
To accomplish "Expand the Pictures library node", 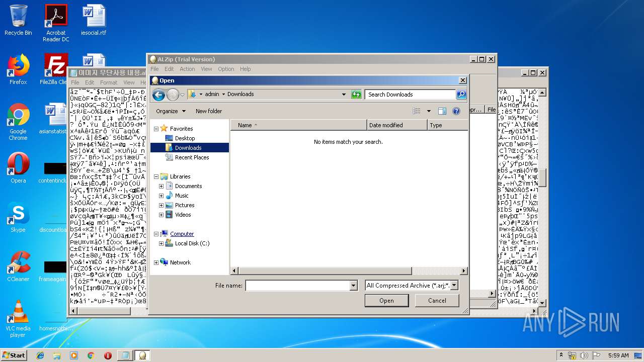I will (162, 205).
